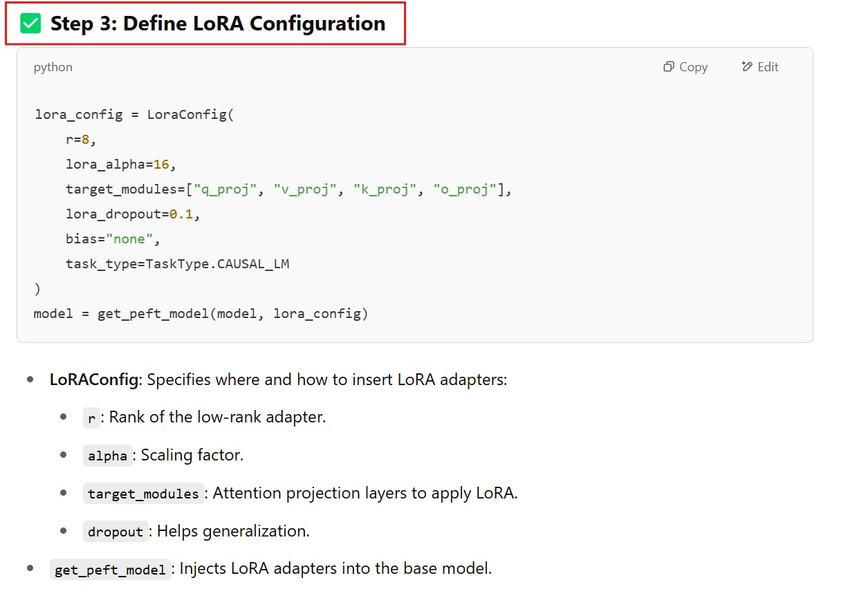
Task: Click the "v_proj" string in the code
Action: (x=306, y=189)
